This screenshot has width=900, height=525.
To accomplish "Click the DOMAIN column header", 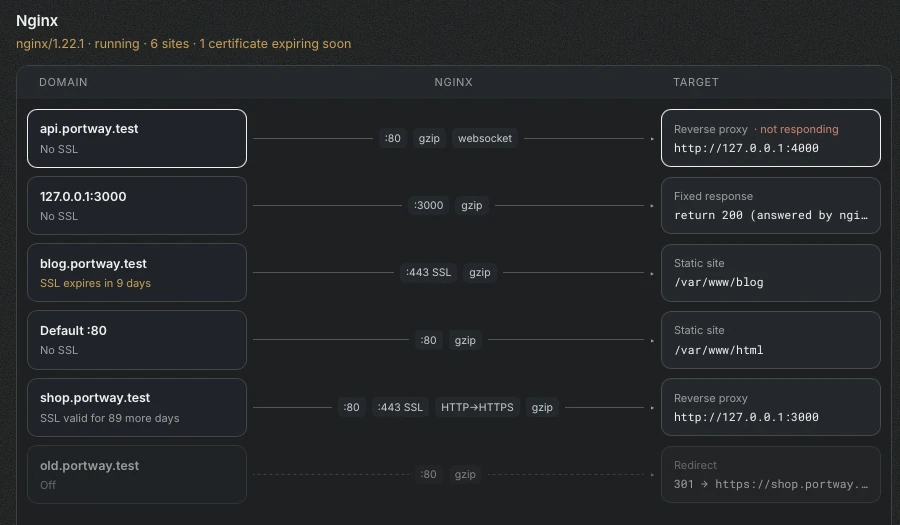I will 63,82.
